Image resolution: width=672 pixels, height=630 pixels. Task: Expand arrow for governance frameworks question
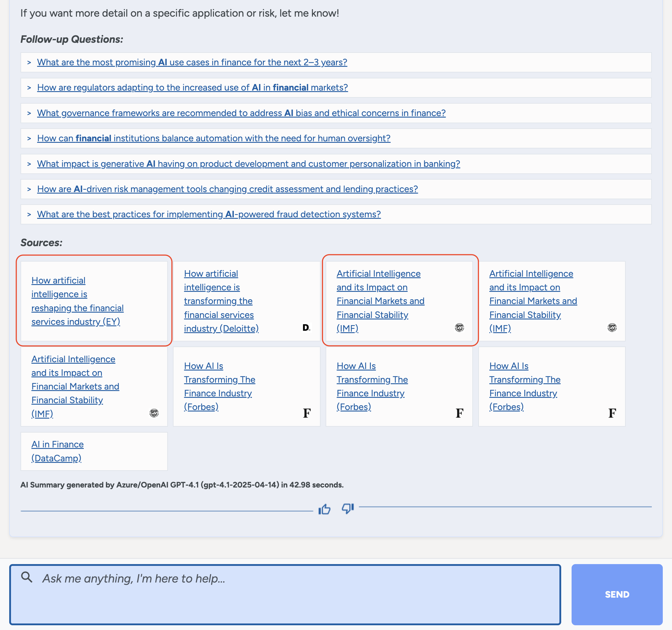[x=29, y=113]
